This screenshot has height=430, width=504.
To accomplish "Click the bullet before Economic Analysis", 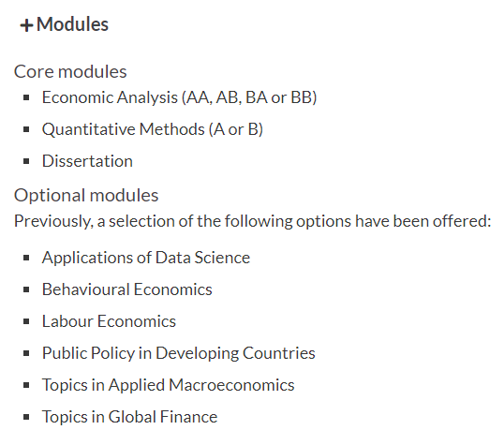I will 26,97.
